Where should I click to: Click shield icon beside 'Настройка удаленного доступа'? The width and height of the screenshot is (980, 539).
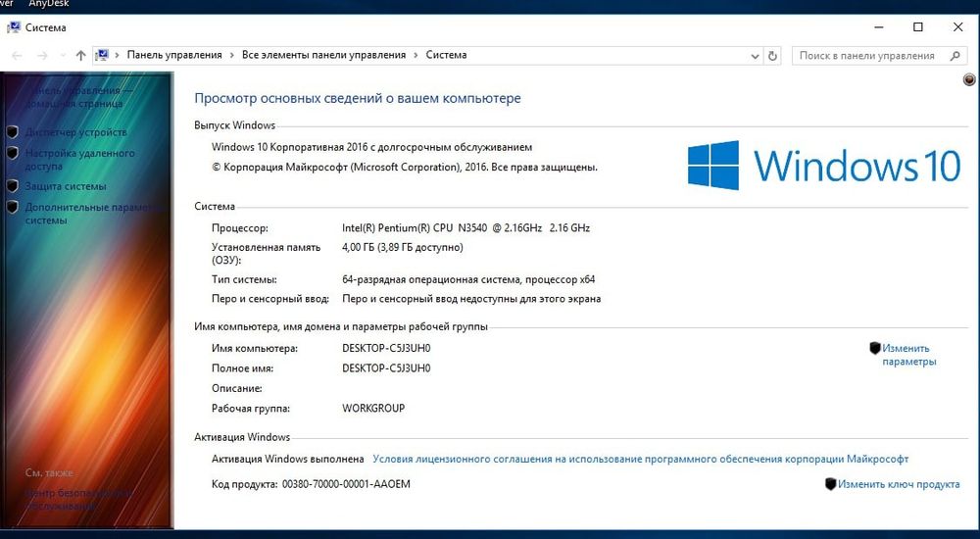click(12, 153)
